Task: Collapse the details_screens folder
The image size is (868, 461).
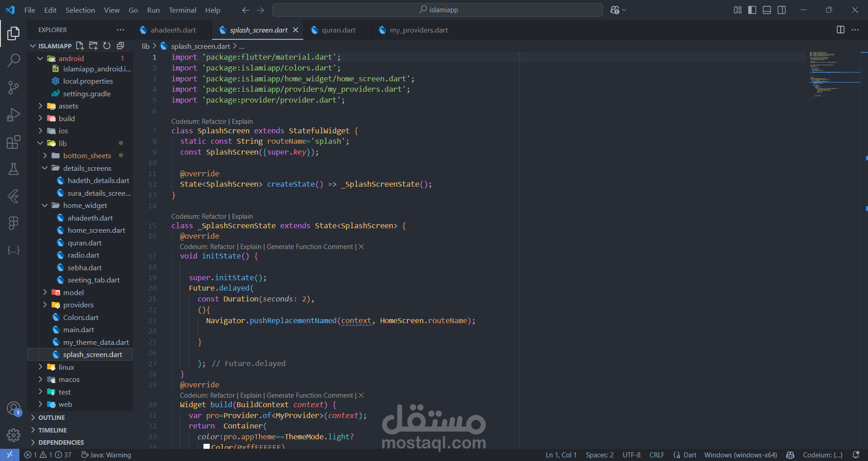Action: (x=45, y=168)
